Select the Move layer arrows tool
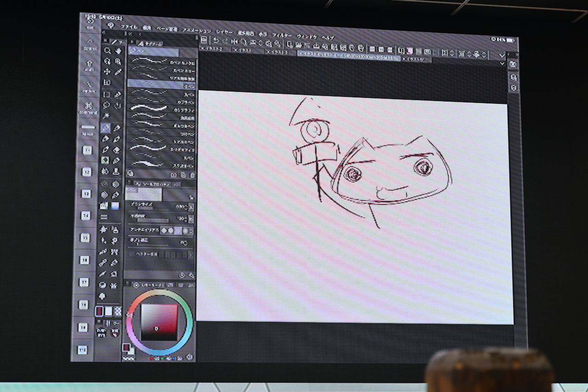 [107, 72]
